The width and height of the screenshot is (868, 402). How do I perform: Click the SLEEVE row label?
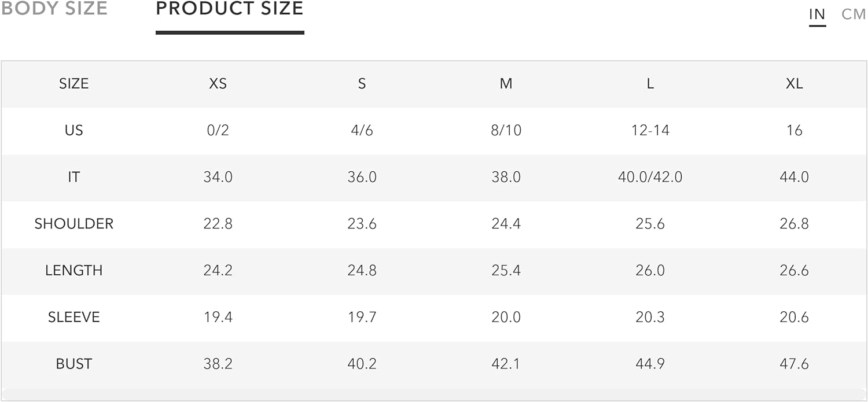click(74, 318)
